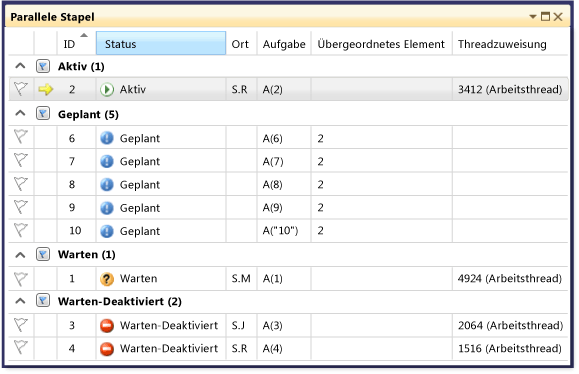
Task: Click red blocked icon for task 3
Action: tap(107, 326)
